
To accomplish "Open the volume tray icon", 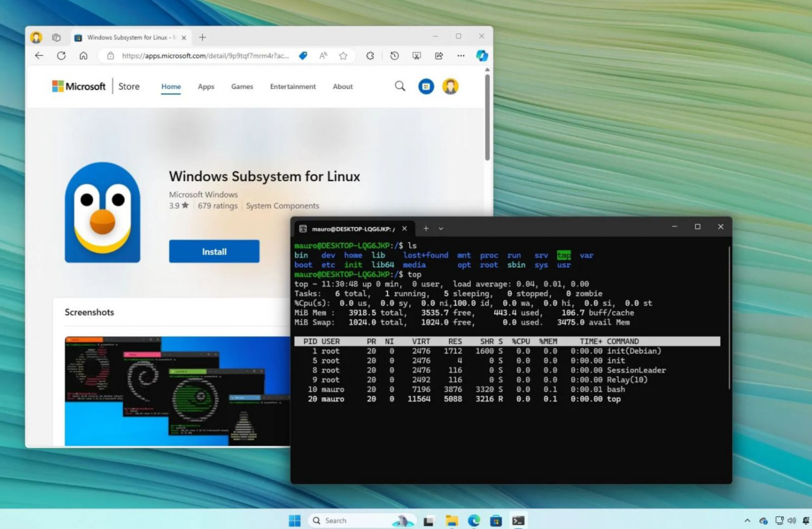I will (792, 521).
